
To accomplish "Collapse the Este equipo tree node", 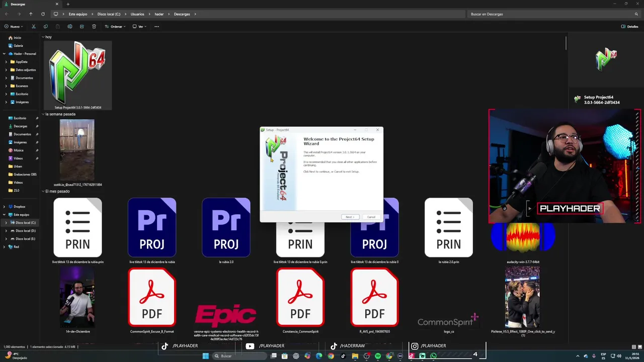I will pos(4,215).
